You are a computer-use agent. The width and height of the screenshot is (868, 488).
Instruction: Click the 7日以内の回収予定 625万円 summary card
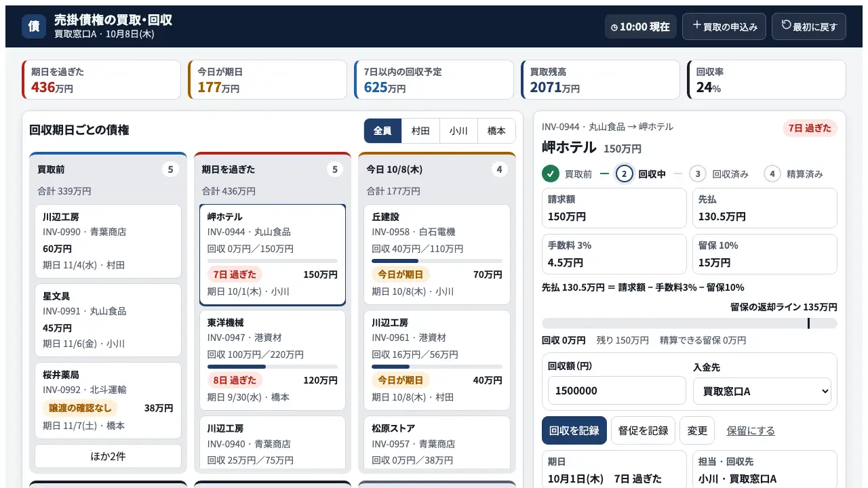point(434,80)
